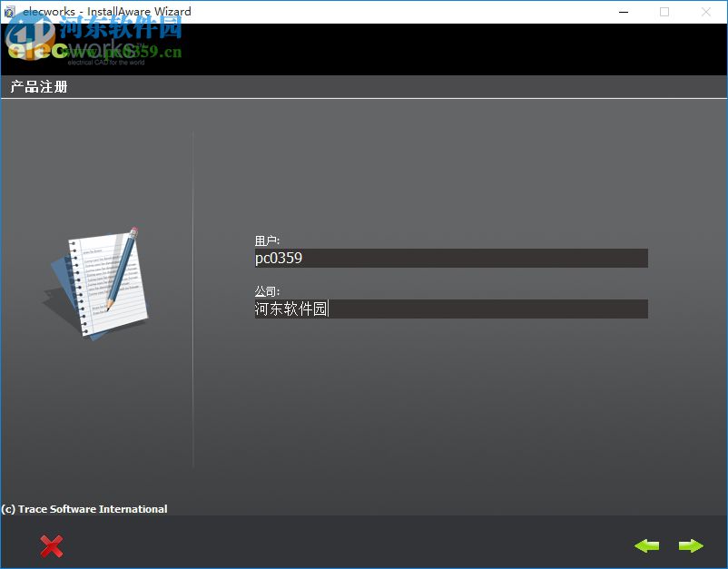Click the vertical divider line in the content area
The width and height of the screenshot is (728, 569).
tap(193, 299)
